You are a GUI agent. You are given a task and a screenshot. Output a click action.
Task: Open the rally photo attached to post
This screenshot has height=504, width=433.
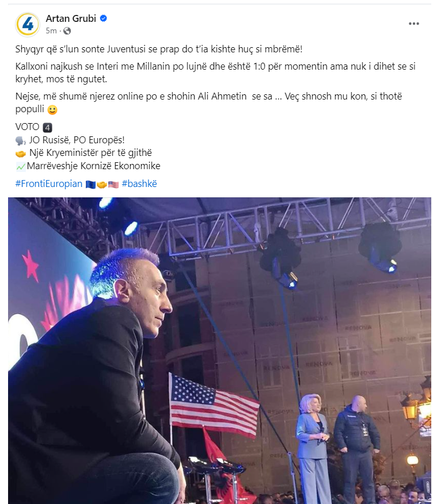pyautogui.click(x=219, y=351)
